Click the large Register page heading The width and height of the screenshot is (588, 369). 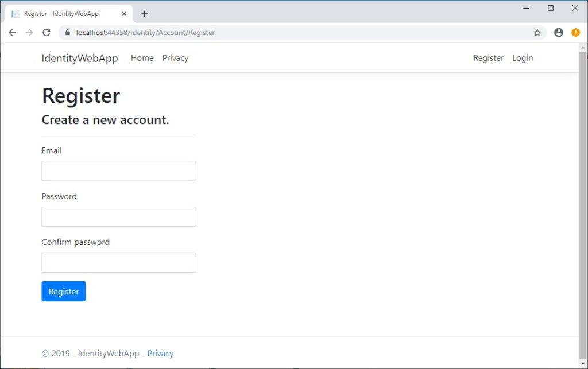coord(81,96)
